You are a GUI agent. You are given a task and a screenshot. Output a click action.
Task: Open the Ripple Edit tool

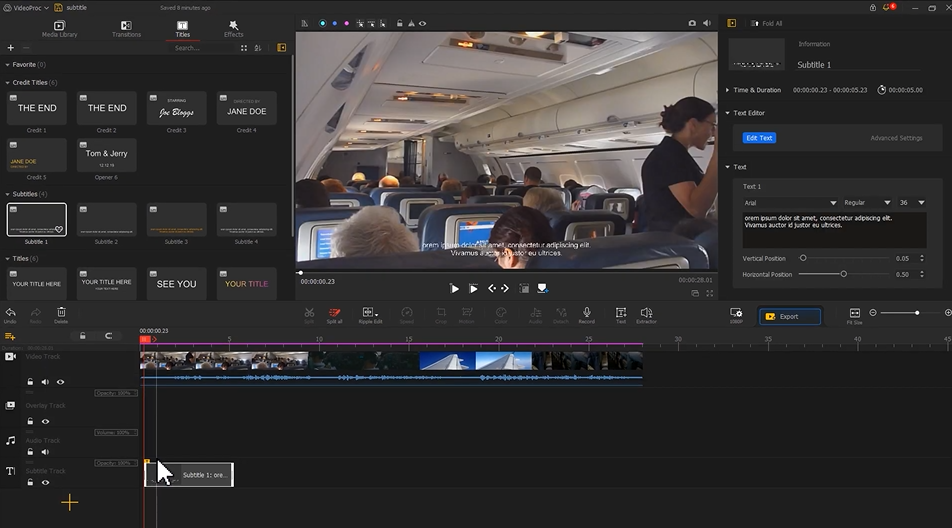point(369,313)
